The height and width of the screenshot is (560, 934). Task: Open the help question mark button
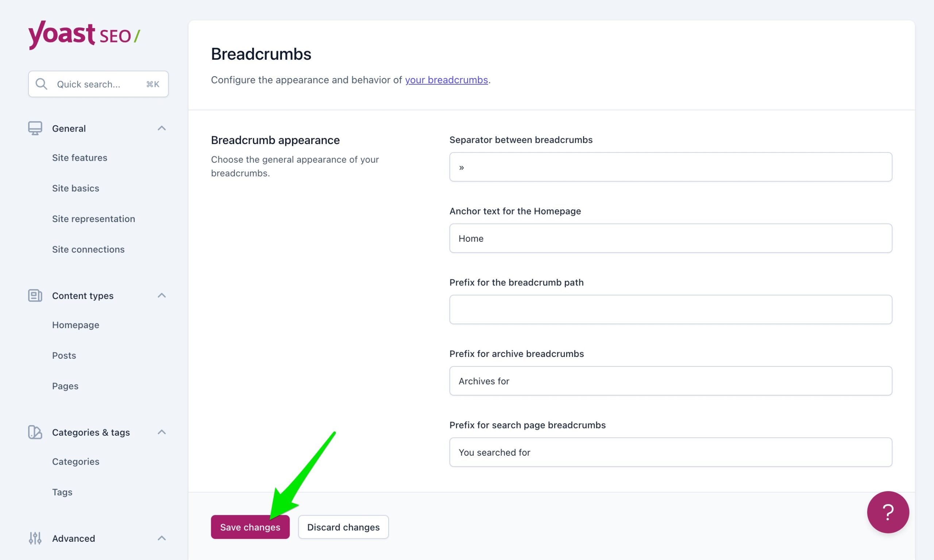click(888, 512)
